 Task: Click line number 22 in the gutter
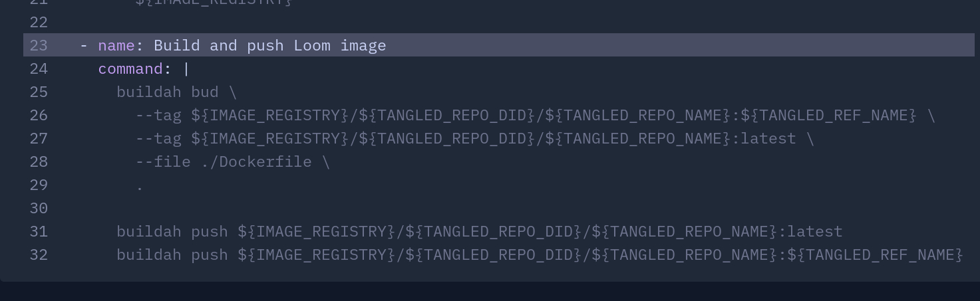[39, 22]
